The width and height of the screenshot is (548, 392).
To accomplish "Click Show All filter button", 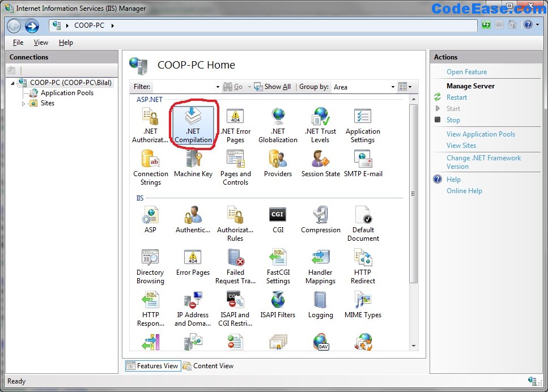I will [x=273, y=87].
